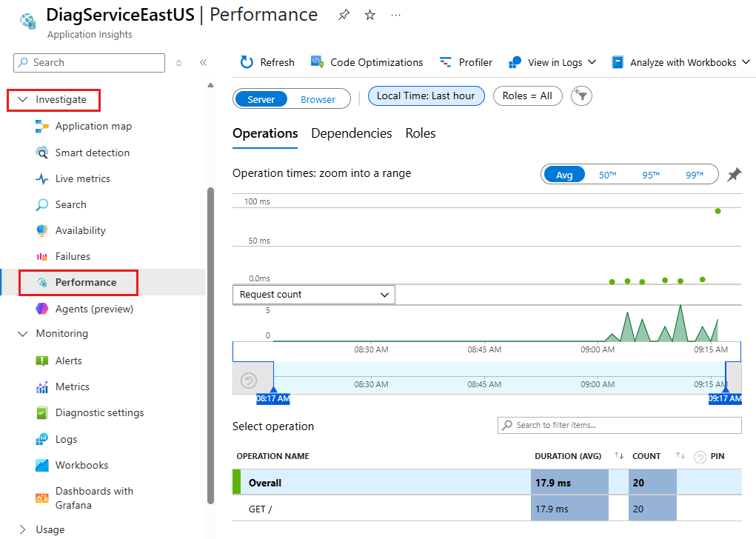756x539 pixels.
Task: Open Failures in the sidebar
Action: [73, 256]
